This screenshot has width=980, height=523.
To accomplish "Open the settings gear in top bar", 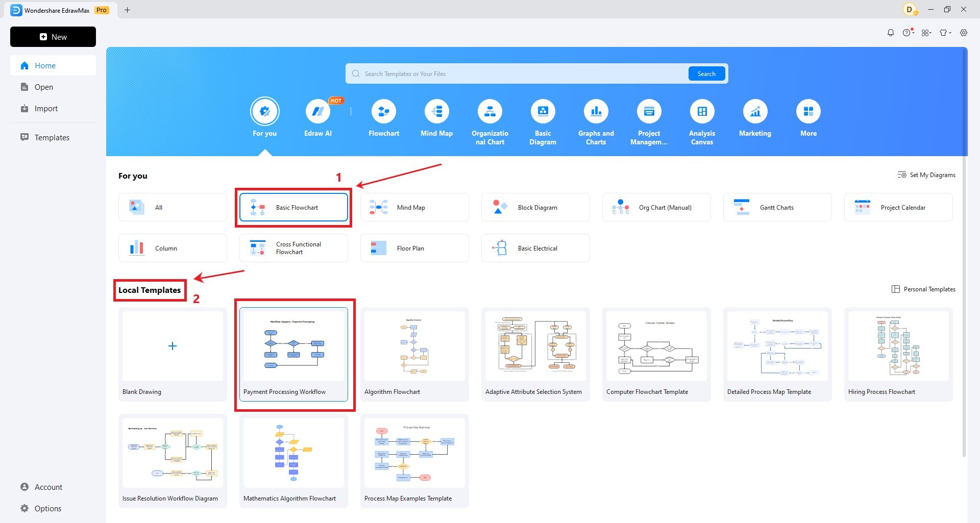I will [964, 33].
